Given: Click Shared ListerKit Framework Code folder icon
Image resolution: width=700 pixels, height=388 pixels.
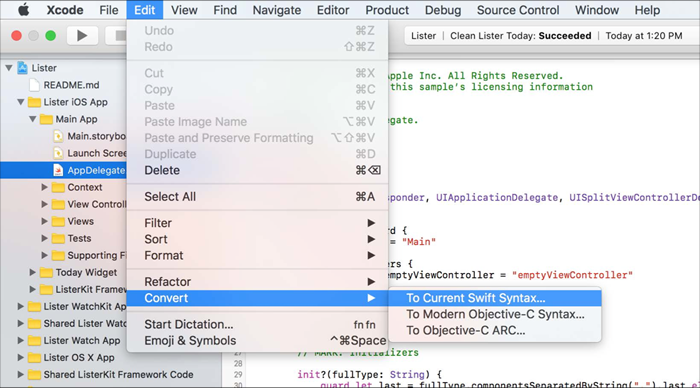Looking at the screenshot, I should 34,374.
